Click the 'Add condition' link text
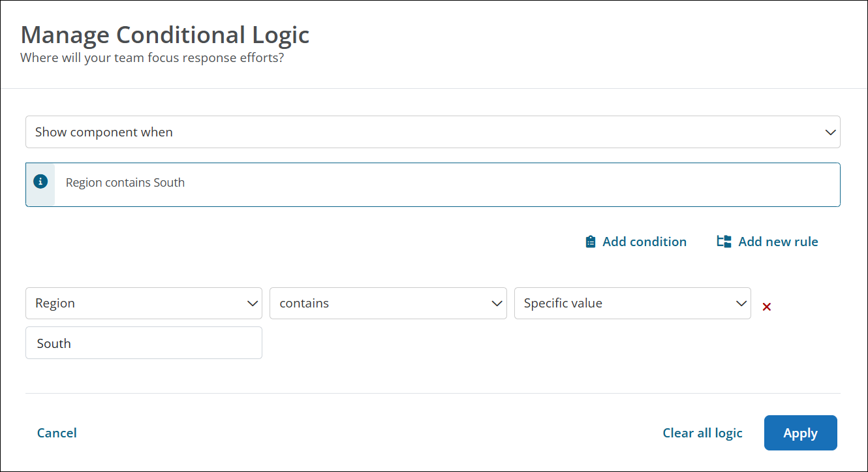This screenshot has width=868, height=472. point(644,242)
